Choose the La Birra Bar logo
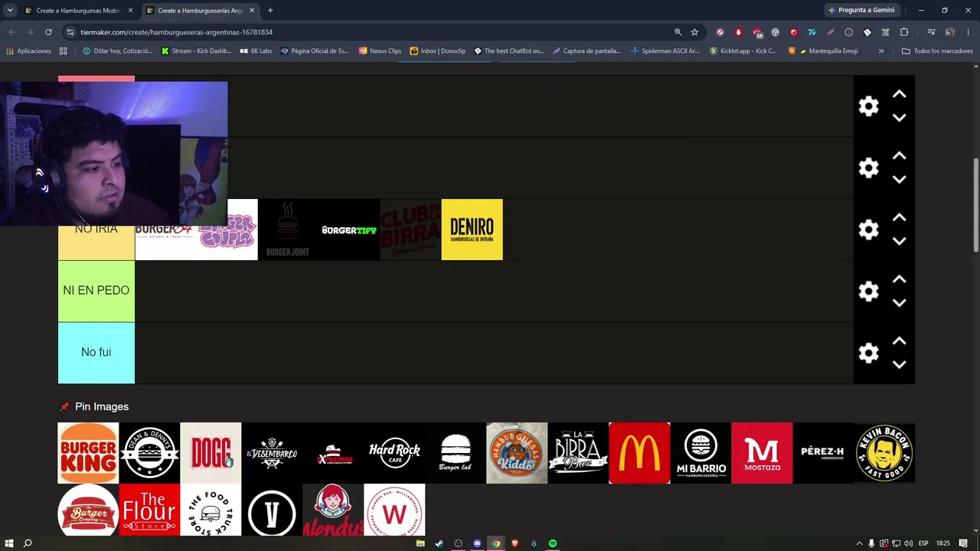This screenshot has height=551, width=980. [x=578, y=453]
